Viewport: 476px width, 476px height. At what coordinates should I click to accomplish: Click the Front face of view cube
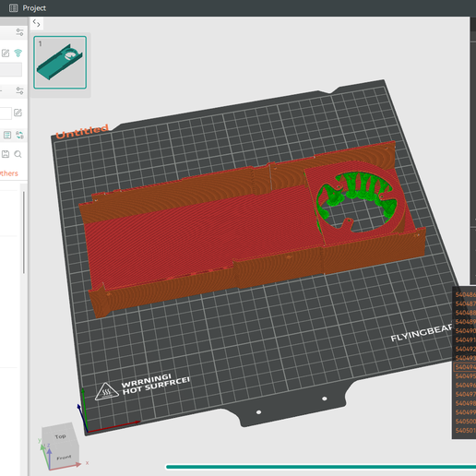coord(64,458)
